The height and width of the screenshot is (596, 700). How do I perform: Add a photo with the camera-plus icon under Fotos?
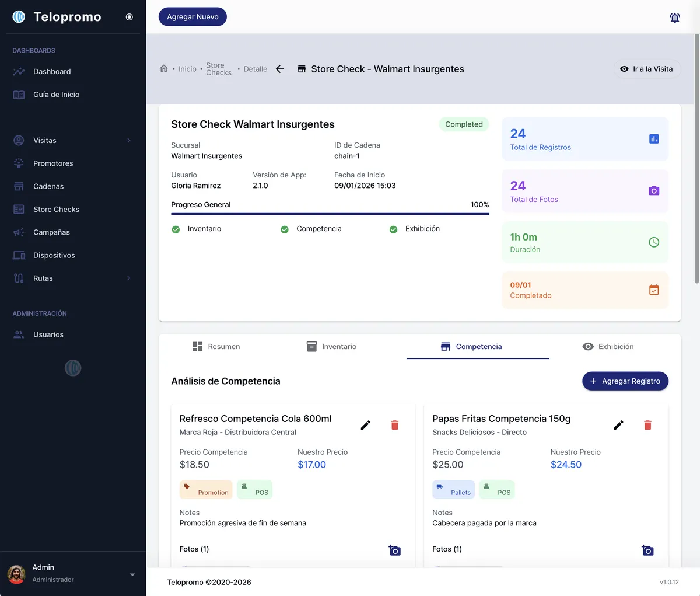pos(394,549)
